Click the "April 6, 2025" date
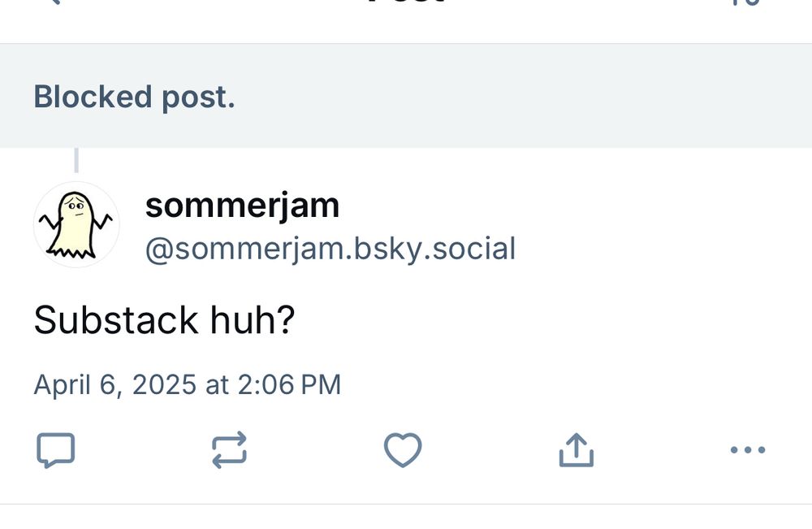This screenshot has height=529, width=812. coord(114,384)
